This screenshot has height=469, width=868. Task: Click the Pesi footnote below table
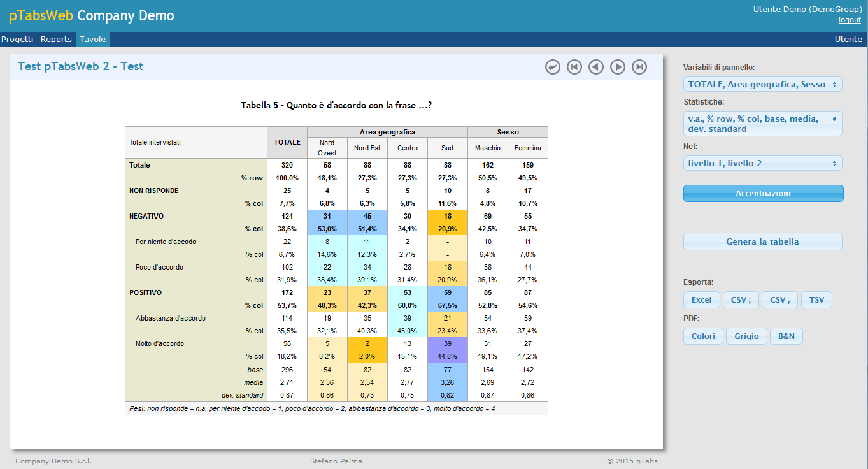[x=312, y=408]
